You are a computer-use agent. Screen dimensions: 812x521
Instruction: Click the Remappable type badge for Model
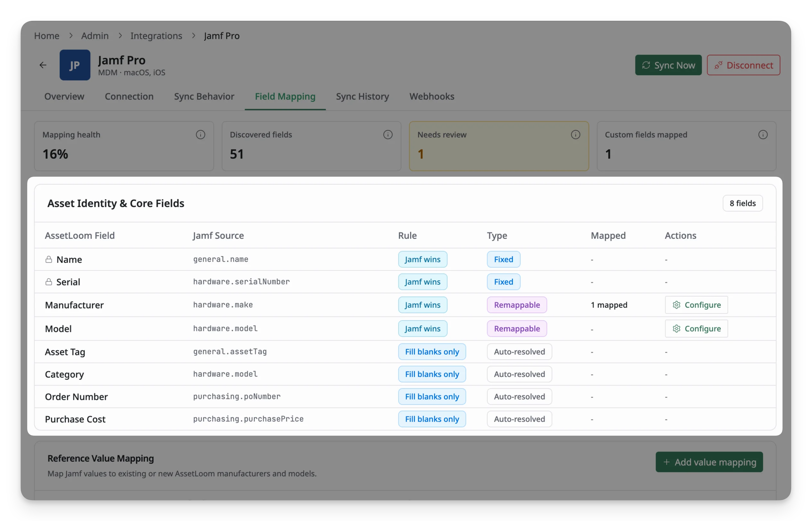(x=517, y=329)
